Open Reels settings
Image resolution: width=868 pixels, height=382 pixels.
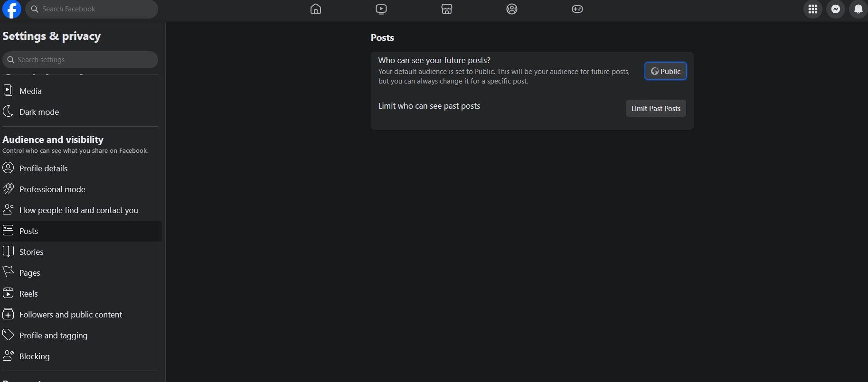pos(81,293)
